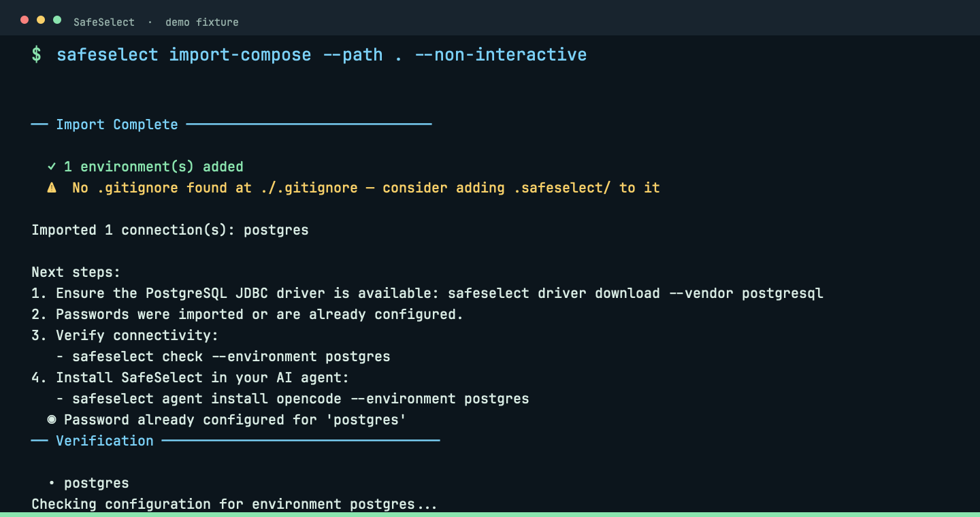980x517 pixels.
Task: Click the yellow warning triangle icon
Action: click(52, 188)
